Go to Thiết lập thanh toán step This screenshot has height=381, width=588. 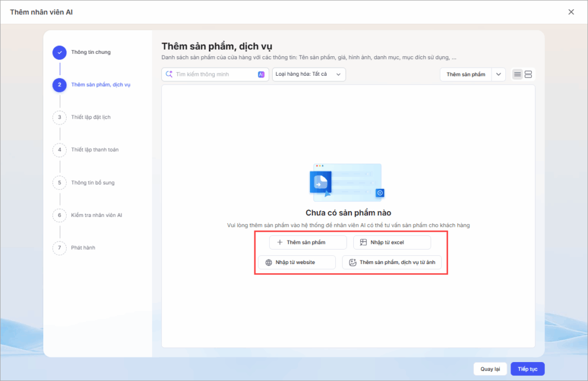tap(95, 150)
